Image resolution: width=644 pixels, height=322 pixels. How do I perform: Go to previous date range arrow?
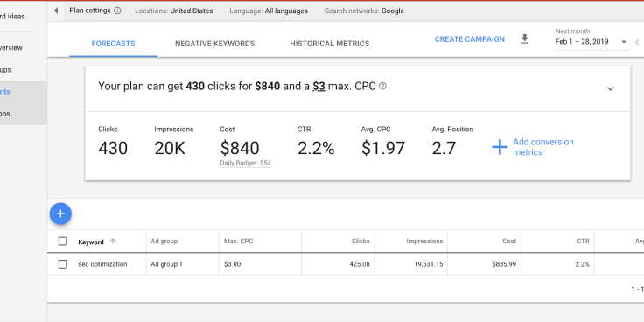pos(637,42)
